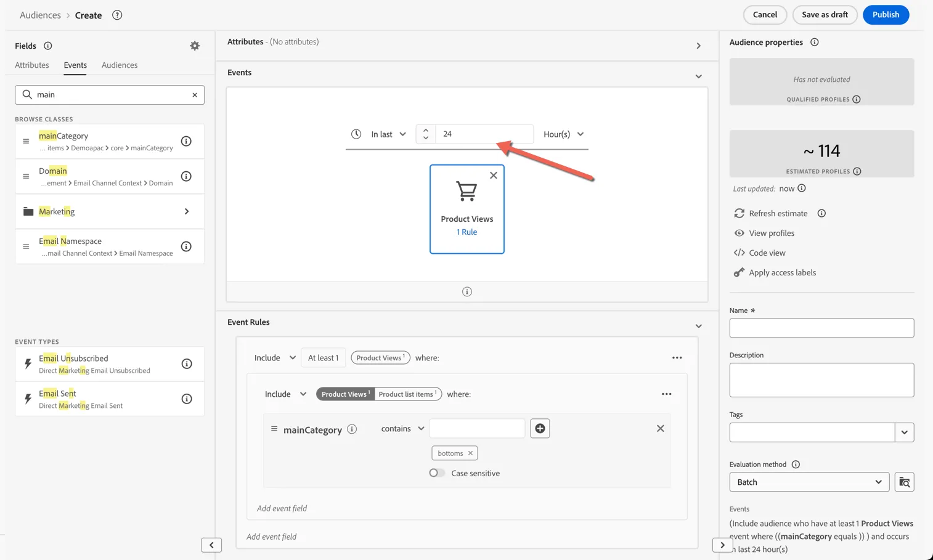
Task: Expand the Marketing folder
Action: point(187,211)
